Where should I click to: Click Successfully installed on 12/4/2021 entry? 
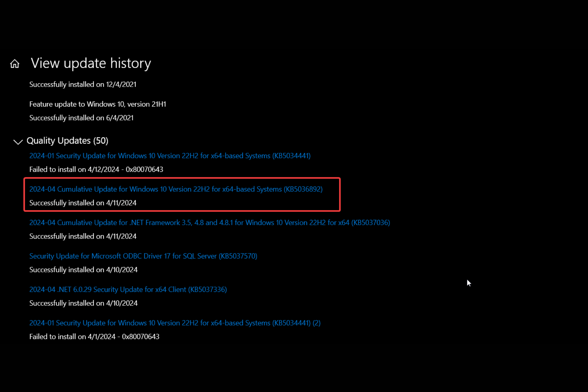click(83, 84)
